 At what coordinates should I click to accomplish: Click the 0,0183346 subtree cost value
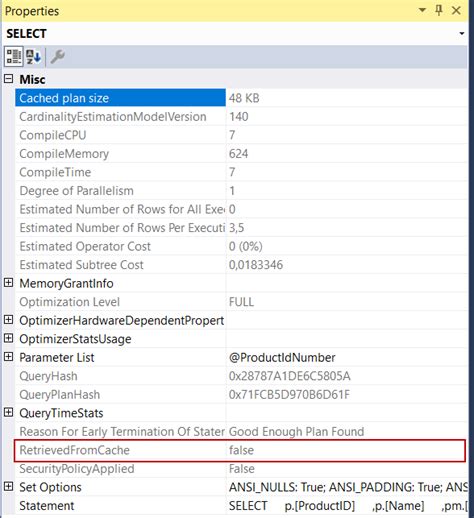pos(256,265)
